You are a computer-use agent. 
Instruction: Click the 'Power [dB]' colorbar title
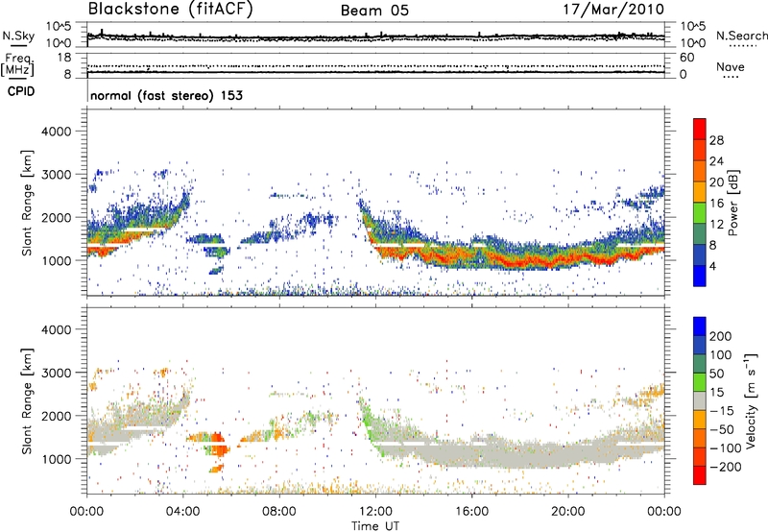pyautogui.click(x=732, y=203)
